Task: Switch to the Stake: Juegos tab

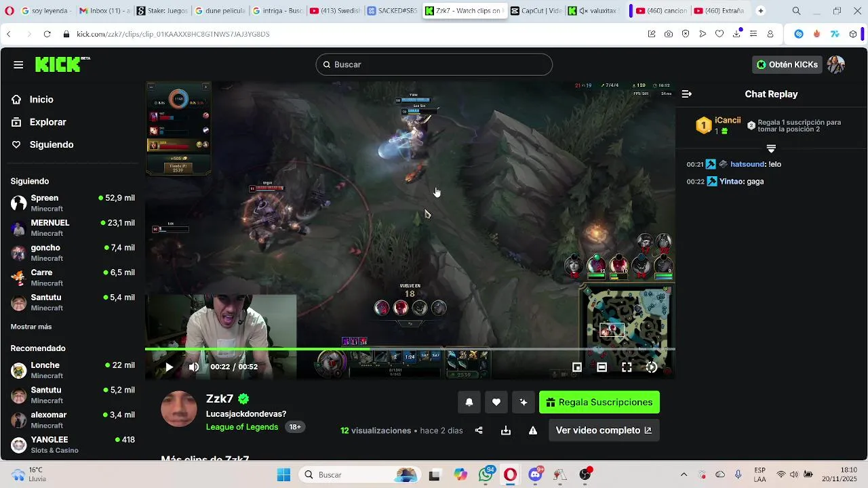Action: click(x=161, y=11)
